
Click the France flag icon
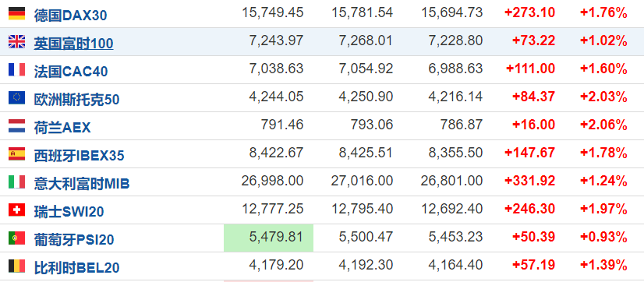17,70
